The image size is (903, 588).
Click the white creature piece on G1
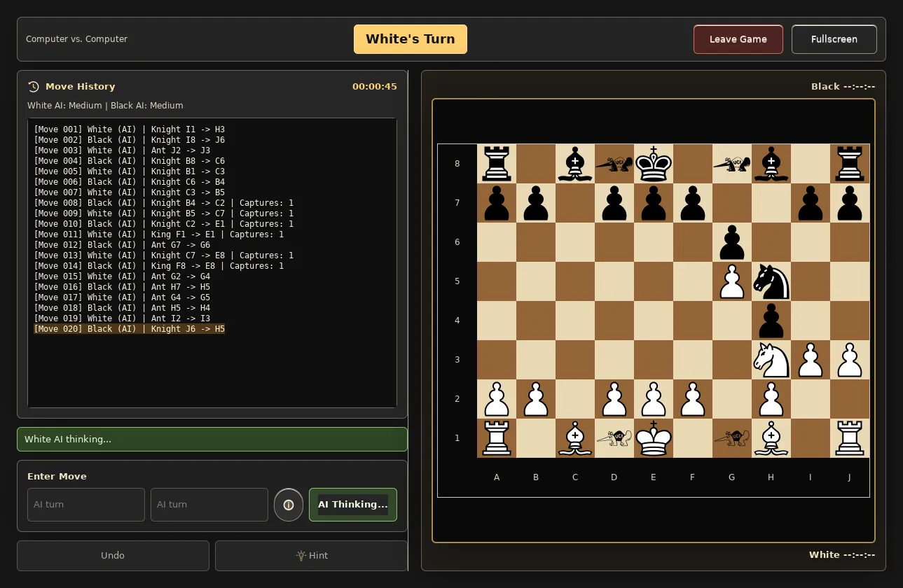coord(732,438)
